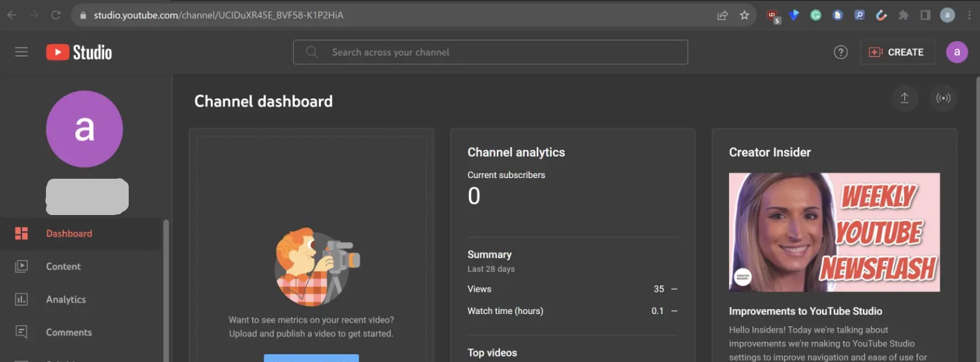The width and height of the screenshot is (980, 362).
Task: Open the hamburger navigation menu
Action: pyautogui.click(x=21, y=52)
